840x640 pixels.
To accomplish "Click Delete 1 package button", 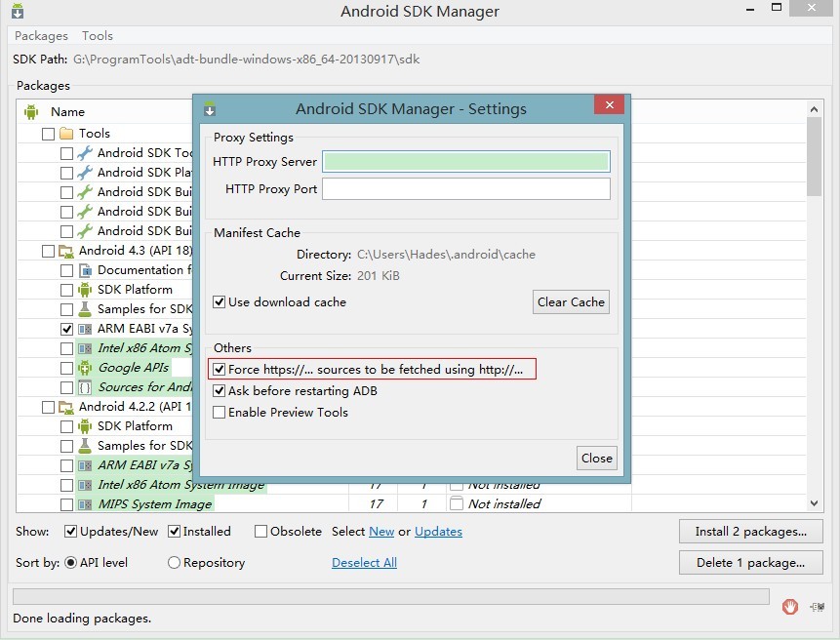I will (750, 562).
